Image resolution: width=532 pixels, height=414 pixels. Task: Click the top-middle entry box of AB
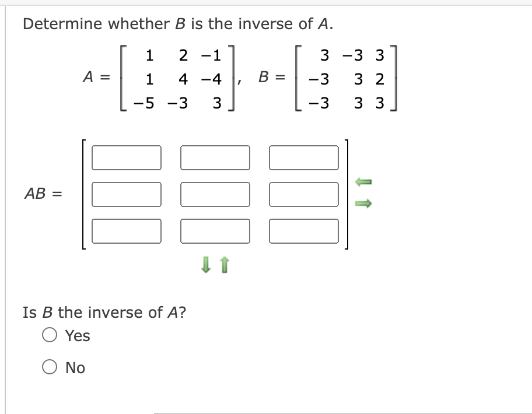point(215,156)
